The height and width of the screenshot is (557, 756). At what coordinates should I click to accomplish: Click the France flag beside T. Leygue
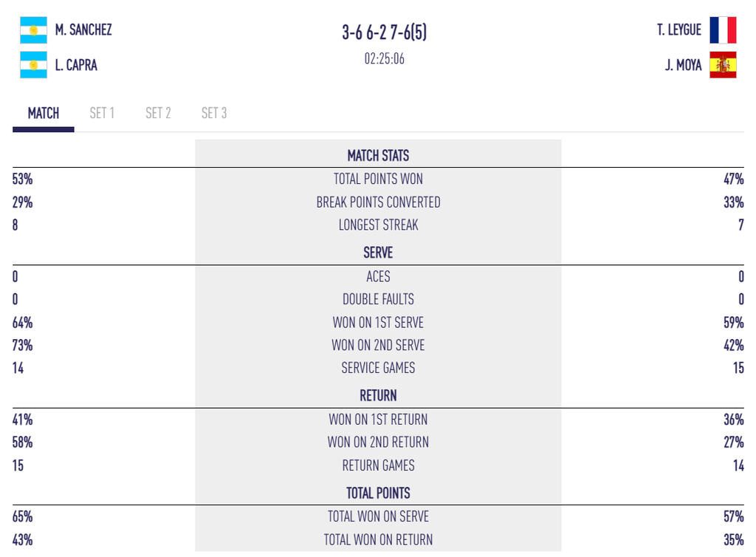click(x=723, y=30)
